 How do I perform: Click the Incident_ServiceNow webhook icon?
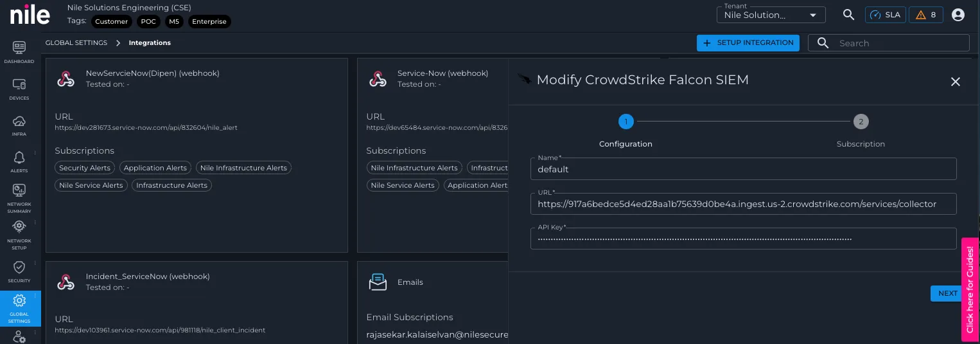pos(66,282)
